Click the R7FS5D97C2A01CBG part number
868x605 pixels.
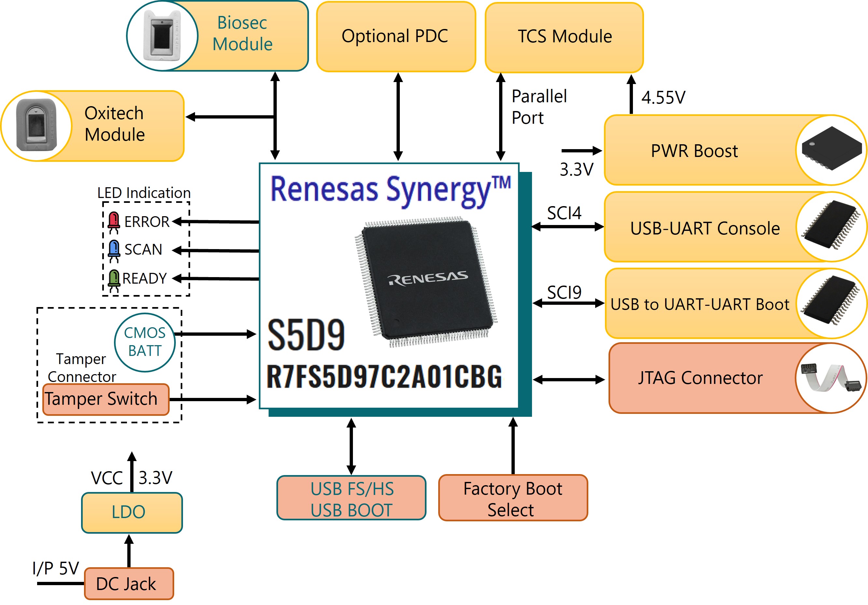[x=385, y=377]
